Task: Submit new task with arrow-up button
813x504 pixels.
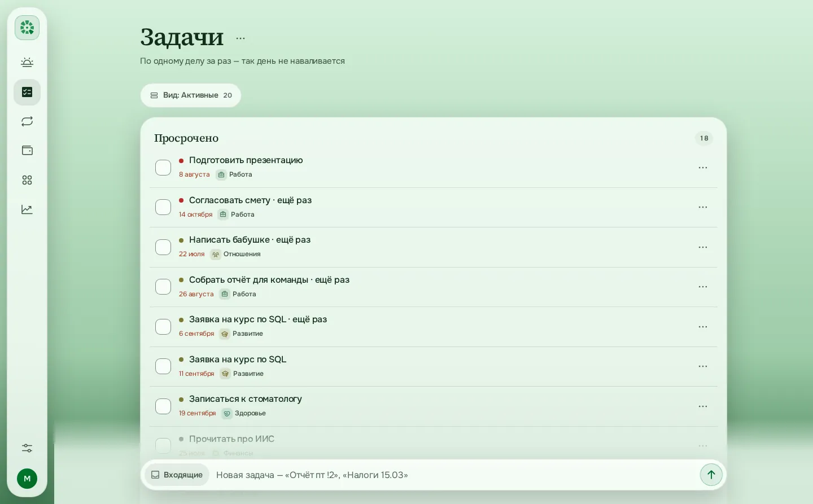Action: [711, 475]
